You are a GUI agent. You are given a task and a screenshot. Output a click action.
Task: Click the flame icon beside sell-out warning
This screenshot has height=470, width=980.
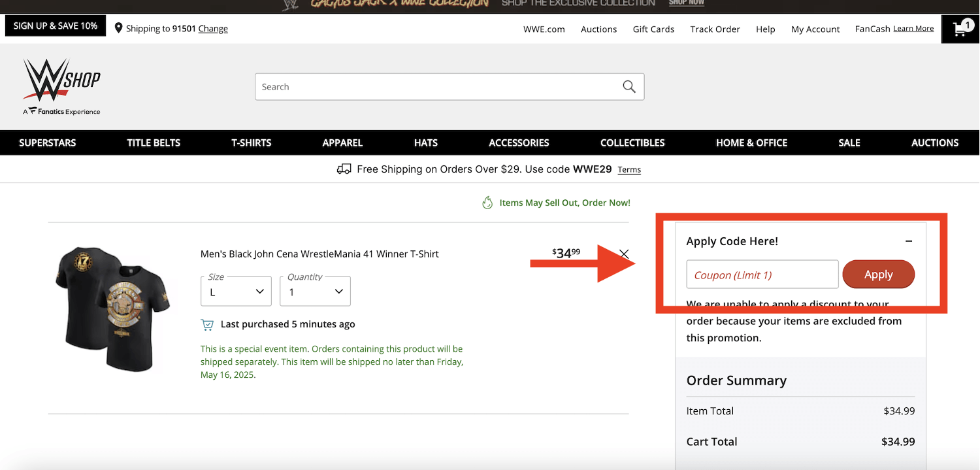[487, 202]
